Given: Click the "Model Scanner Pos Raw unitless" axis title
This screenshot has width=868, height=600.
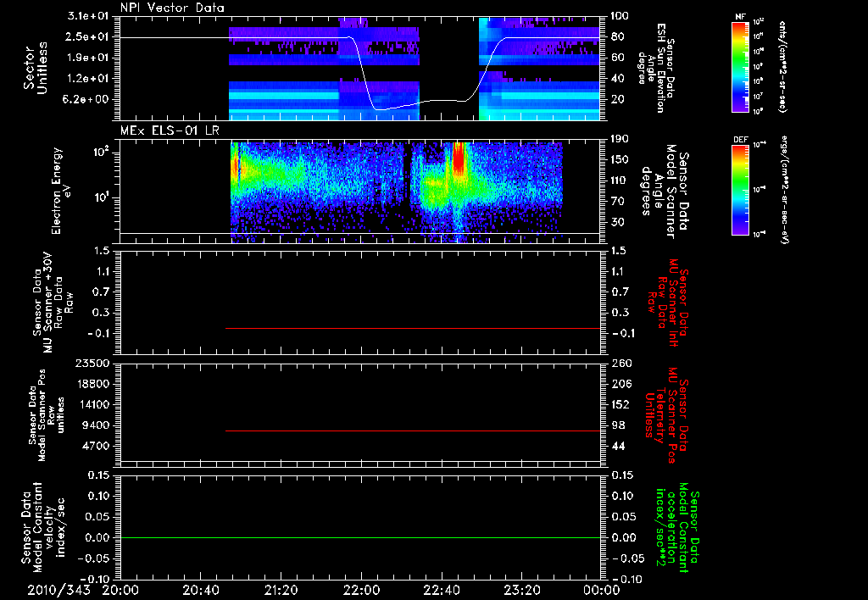Looking at the screenshot, I should pos(46,415).
